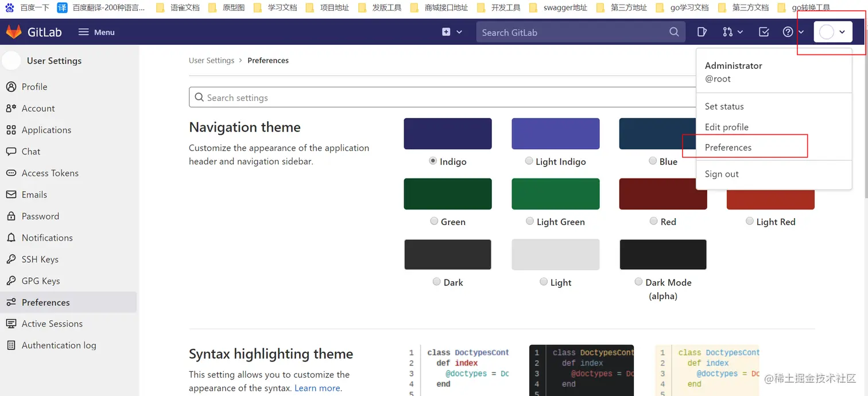Expand the Merge requests dropdown arrow
This screenshot has height=396, width=868.
point(741,32)
